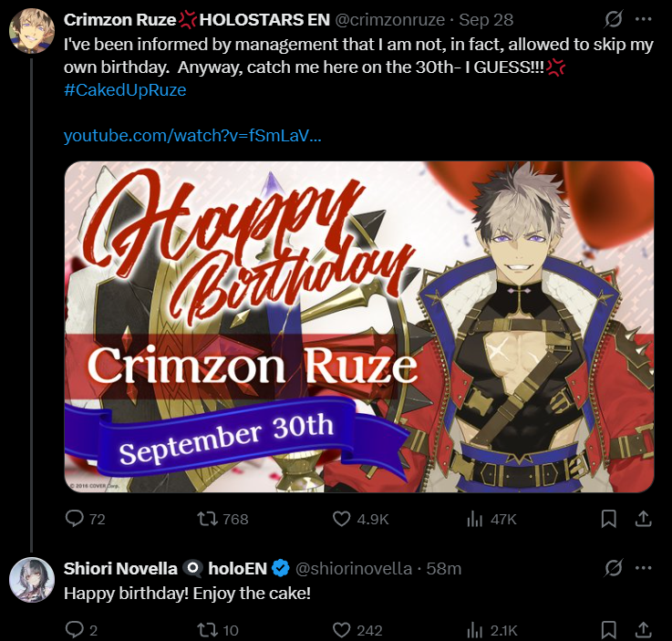Image resolution: width=672 pixels, height=641 pixels.
Task: Open Shiori Novella's profile avatar
Action: coord(32,580)
